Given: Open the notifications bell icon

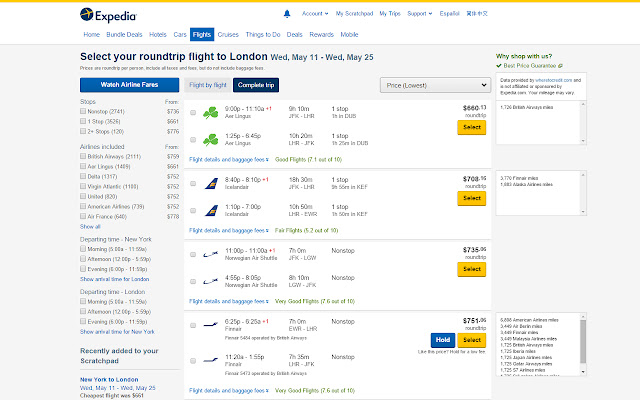Looking at the screenshot, I should click(x=288, y=15).
